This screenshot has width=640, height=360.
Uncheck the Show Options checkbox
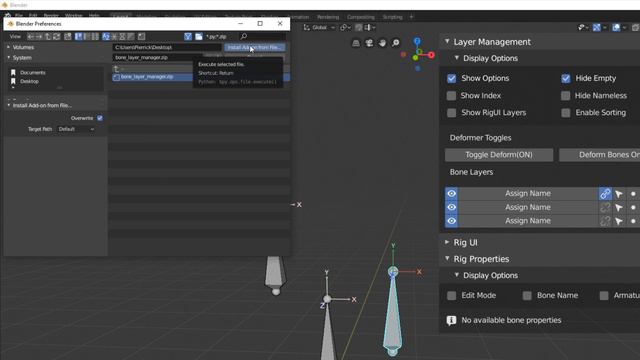(x=451, y=78)
